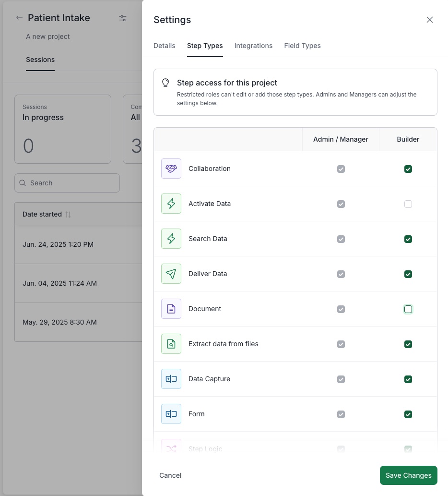The height and width of the screenshot is (496, 448).
Task: Click the sessions Search field
Action: (67, 183)
